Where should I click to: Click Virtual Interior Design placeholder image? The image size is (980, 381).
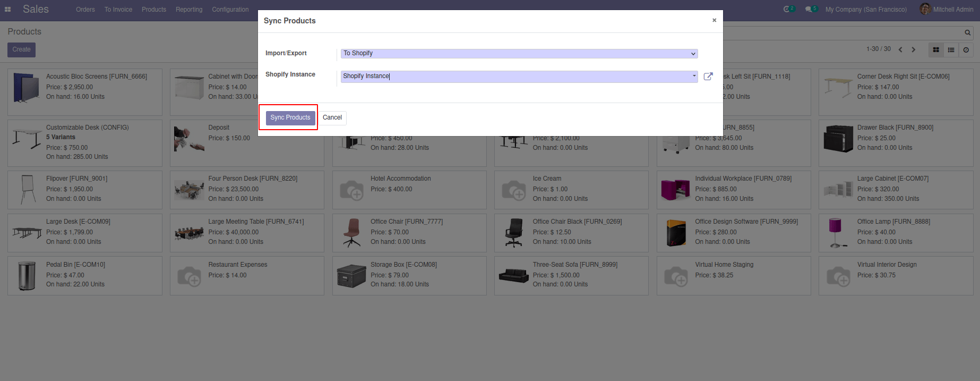click(x=838, y=276)
